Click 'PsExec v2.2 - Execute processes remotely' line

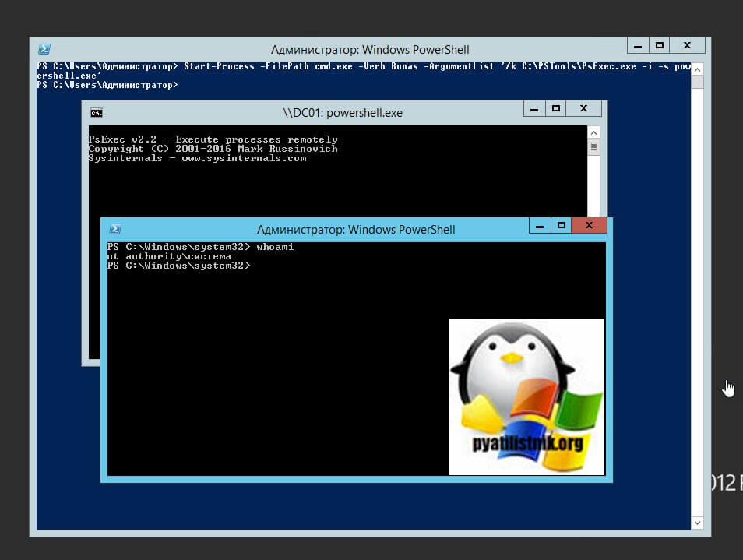coord(213,139)
